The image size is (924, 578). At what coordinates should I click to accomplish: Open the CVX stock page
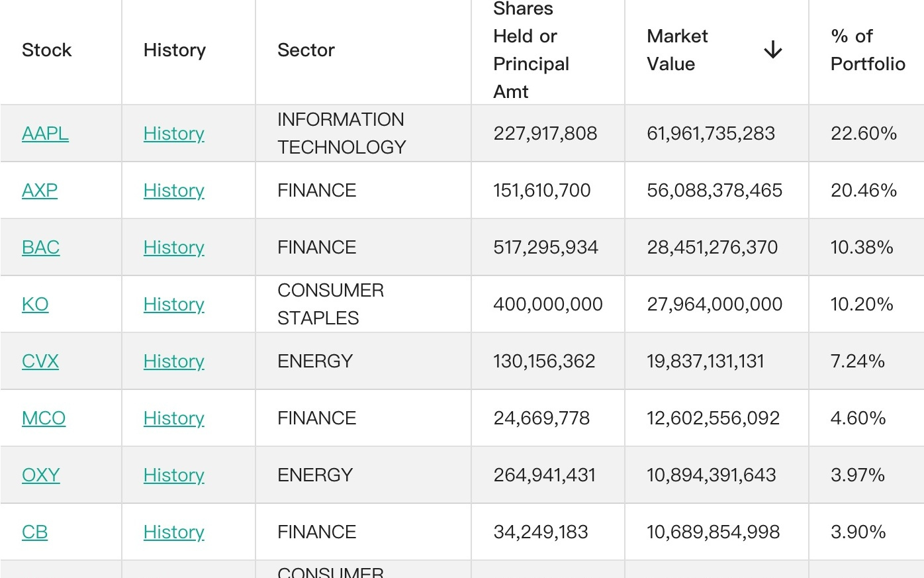click(40, 361)
